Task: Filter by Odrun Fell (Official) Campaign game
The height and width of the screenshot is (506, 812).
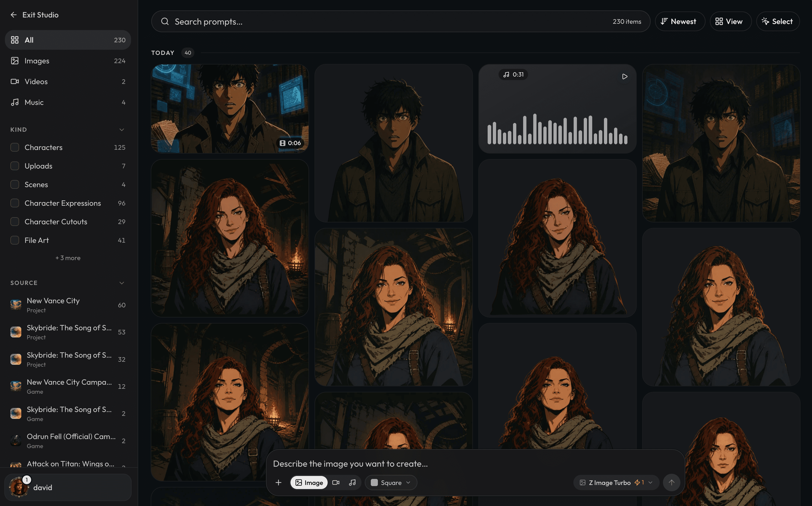Action: pos(68,441)
